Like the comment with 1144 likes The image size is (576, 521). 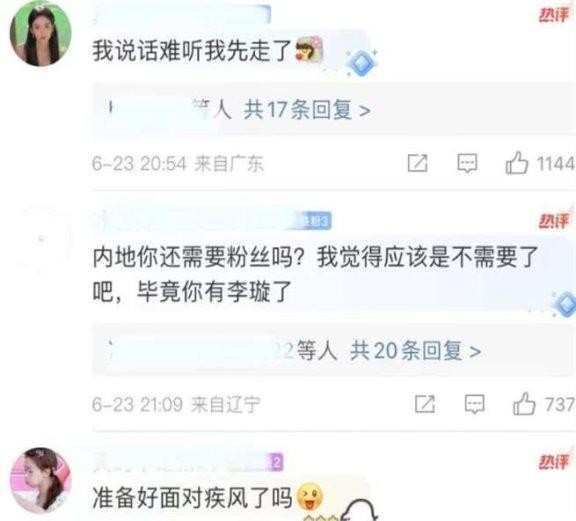(517, 163)
